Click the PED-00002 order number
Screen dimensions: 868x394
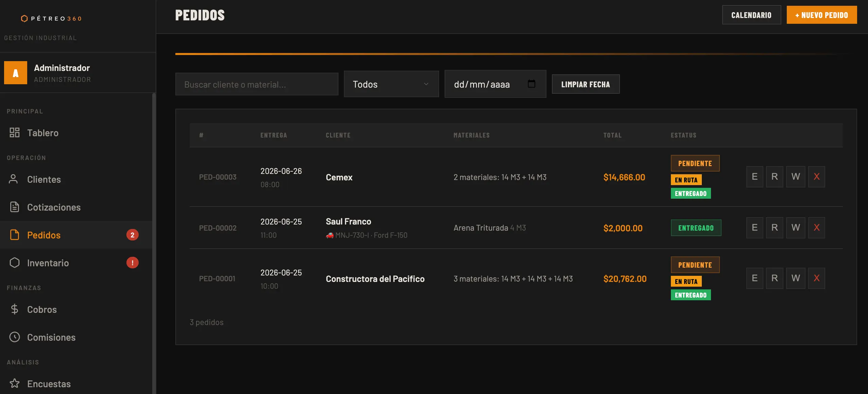click(218, 228)
